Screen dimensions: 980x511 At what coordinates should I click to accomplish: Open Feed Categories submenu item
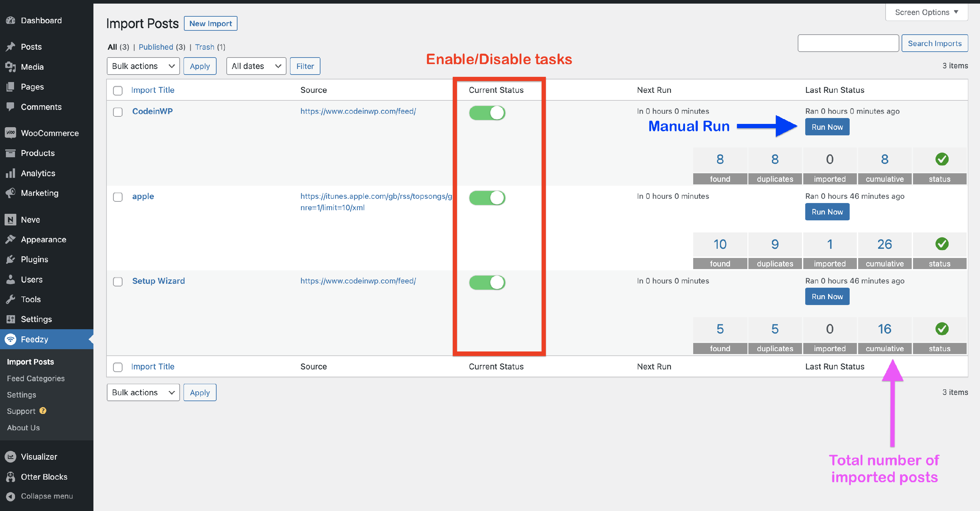coord(36,378)
